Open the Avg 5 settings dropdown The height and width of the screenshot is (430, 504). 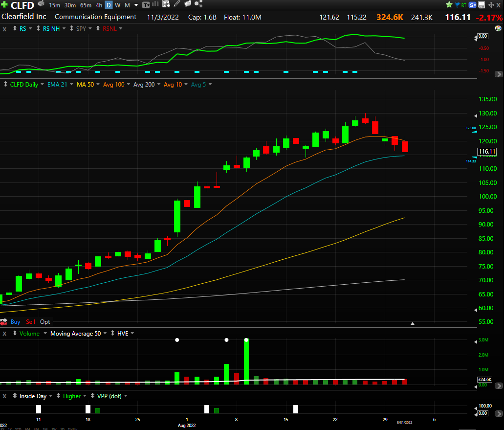click(x=210, y=85)
